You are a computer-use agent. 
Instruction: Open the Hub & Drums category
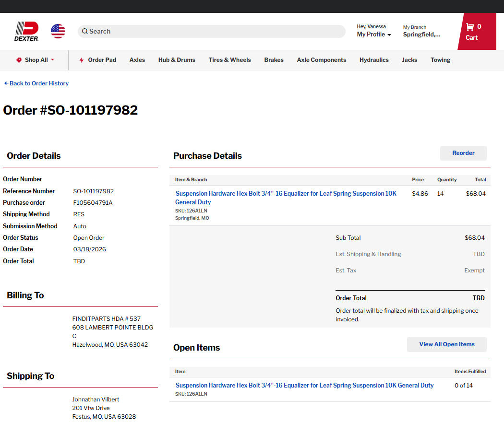pyautogui.click(x=177, y=60)
